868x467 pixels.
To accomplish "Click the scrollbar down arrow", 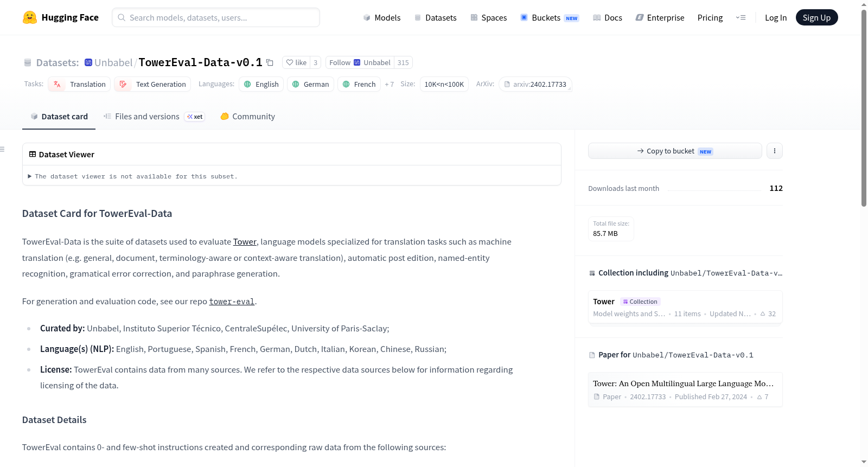I will [864, 462].
